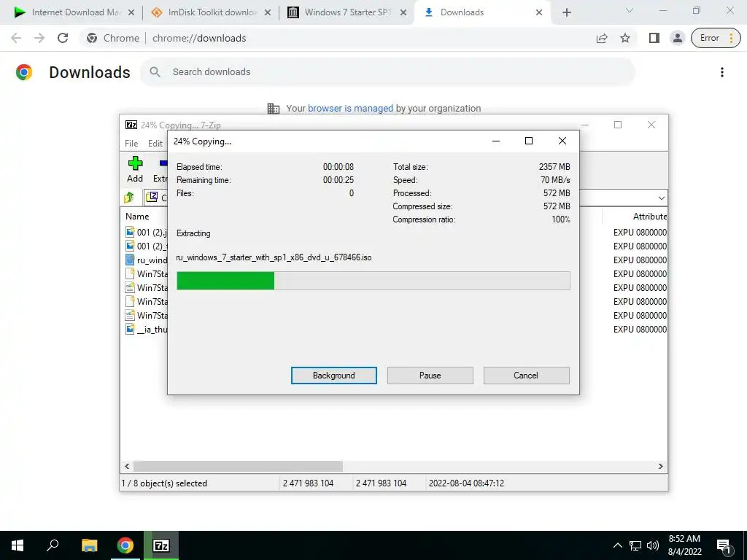Image resolution: width=747 pixels, height=560 pixels.
Task: Open the File menu in 7-Zip
Action: (131, 144)
